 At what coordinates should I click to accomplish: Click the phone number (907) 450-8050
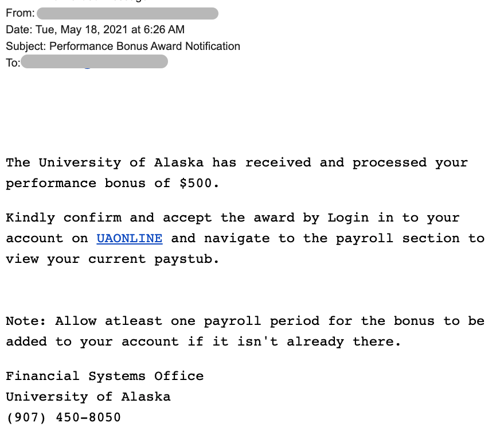pos(63,417)
